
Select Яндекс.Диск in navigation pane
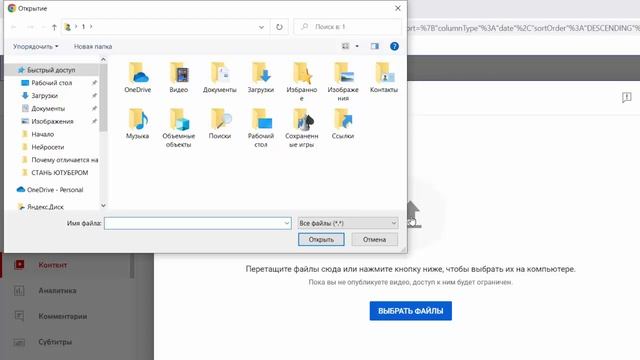[45, 207]
